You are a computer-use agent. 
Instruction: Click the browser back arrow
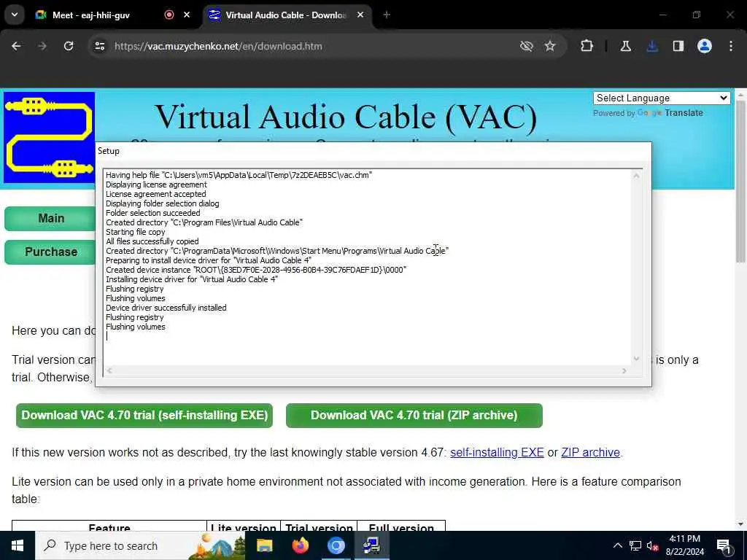(x=16, y=46)
